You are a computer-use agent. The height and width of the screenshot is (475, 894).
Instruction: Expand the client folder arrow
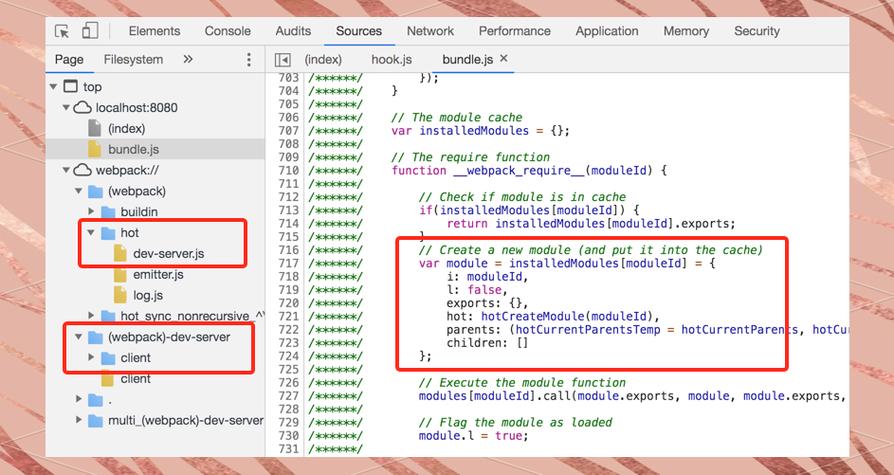(91, 358)
